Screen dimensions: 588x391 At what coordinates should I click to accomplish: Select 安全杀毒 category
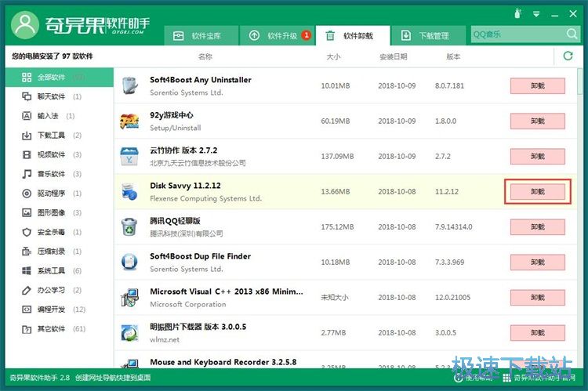point(60,232)
